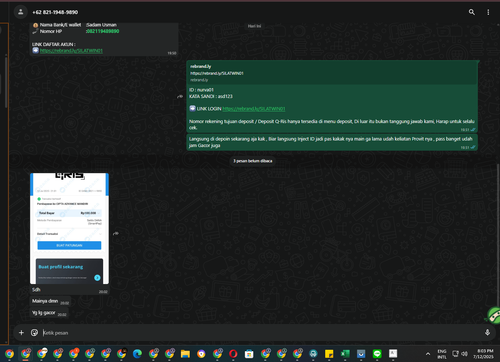The width and height of the screenshot is (500, 362).
Task: Open the emoji picker
Action: tap(34, 333)
